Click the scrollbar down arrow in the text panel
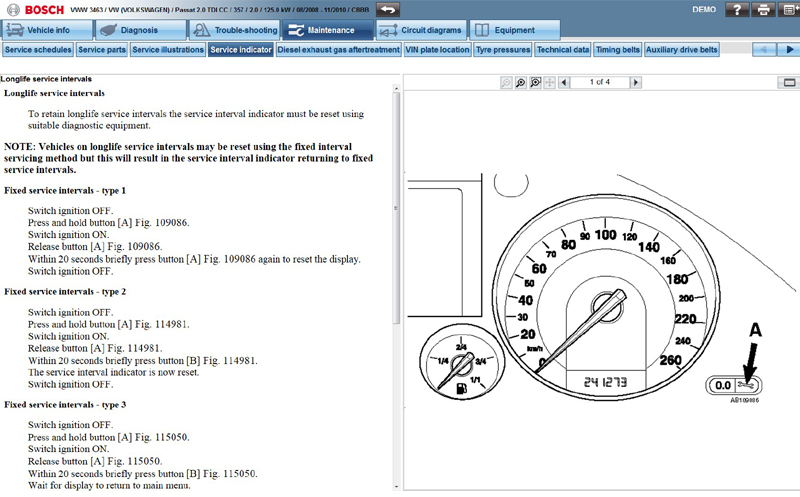Viewport: 800px width, 497px height. (396, 487)
